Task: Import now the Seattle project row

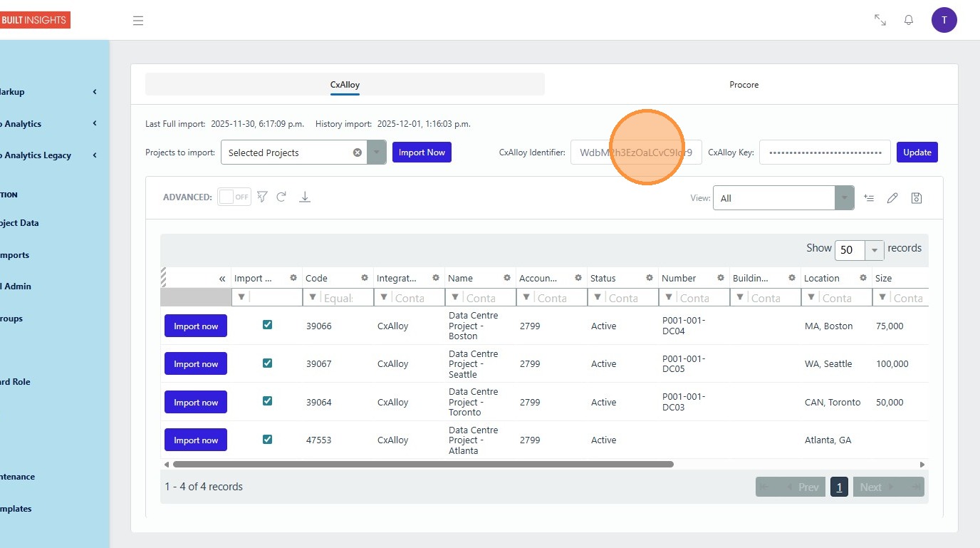Action: [x=196, y=363]
